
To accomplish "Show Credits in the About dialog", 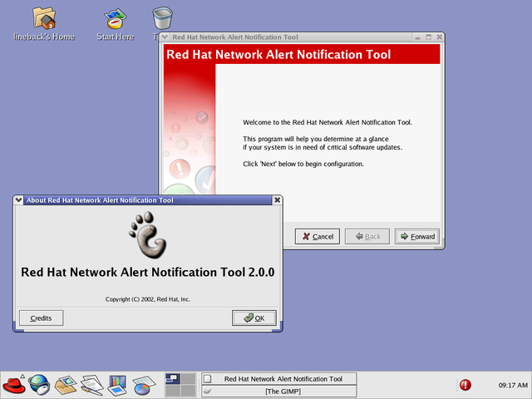I will pyautogui.click(x=41, y=318).
